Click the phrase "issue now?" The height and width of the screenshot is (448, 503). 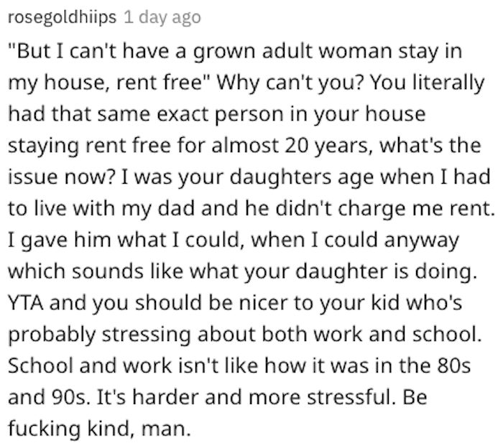pos(61,177)
